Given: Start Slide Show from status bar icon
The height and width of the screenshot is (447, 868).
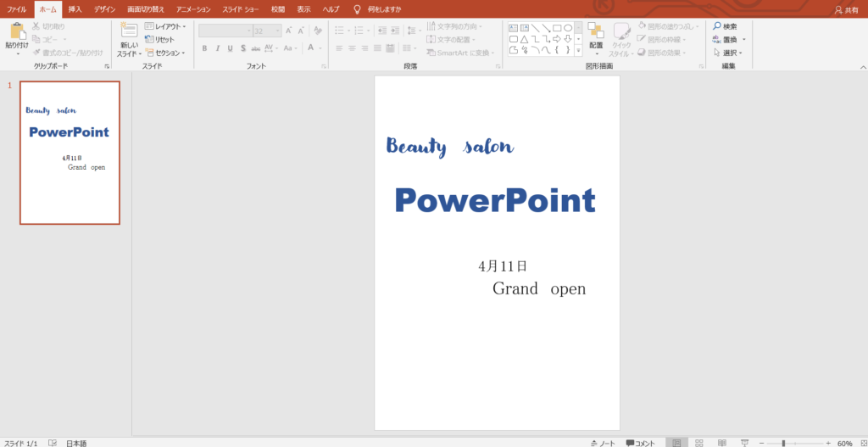Looking at the screenshot, I should click(744, 443).
